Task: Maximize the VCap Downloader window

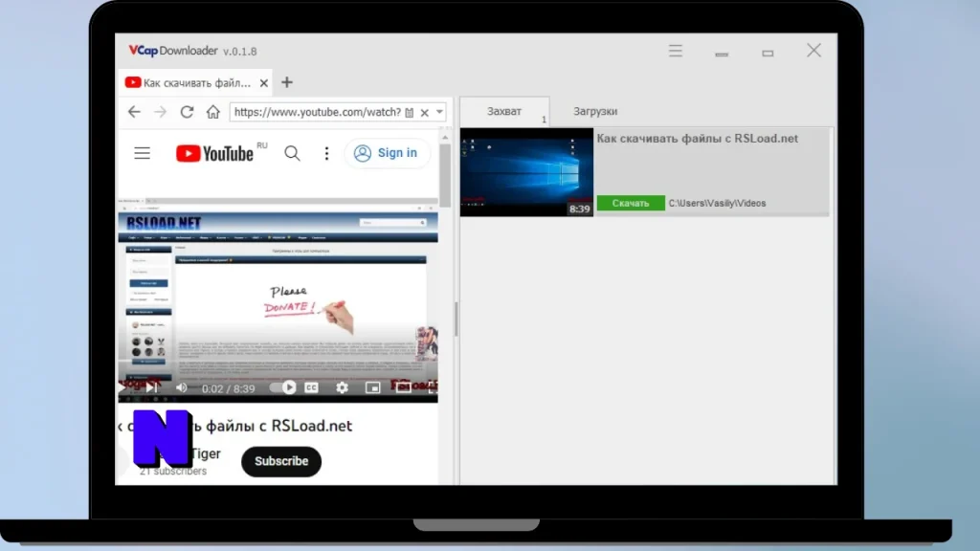Action: click(768, 54)
